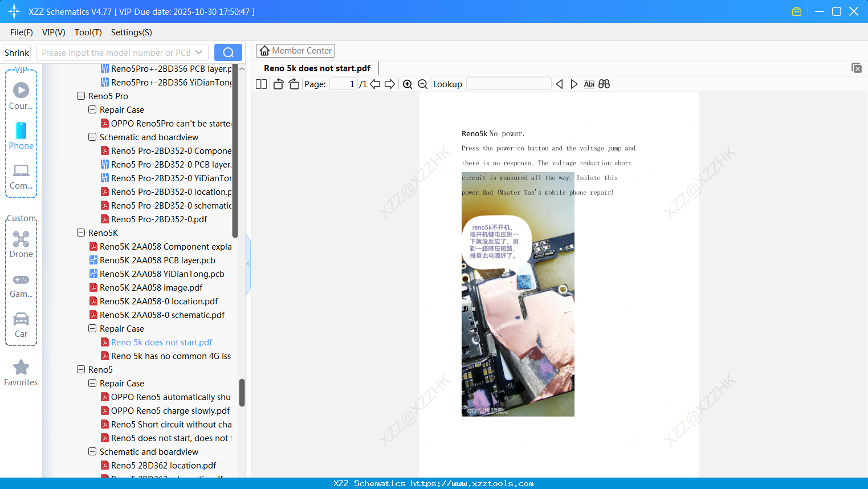Viewport: 868px width, 489px height.
Task: Open the Tool(T) menu
Action: pos(88,32)
